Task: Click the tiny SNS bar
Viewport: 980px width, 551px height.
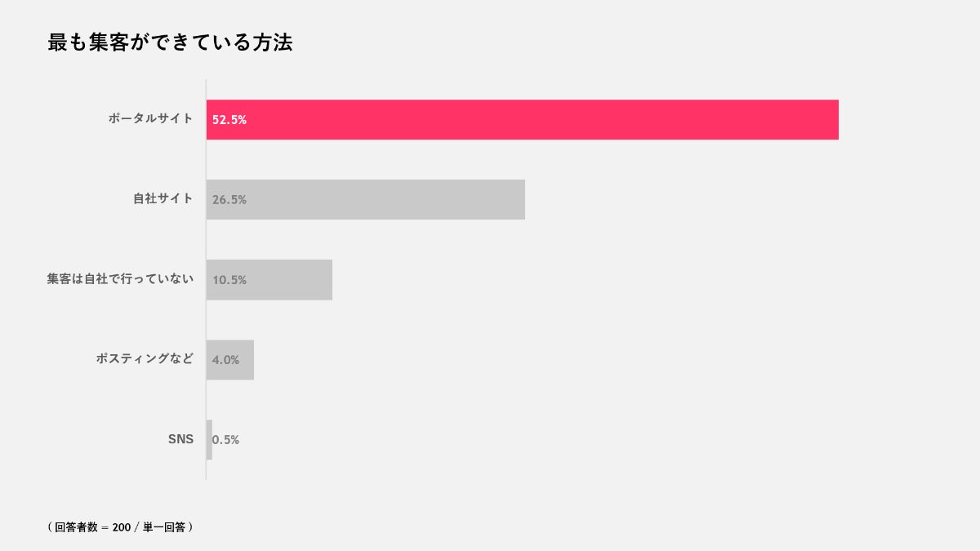Action: point(209,439)
